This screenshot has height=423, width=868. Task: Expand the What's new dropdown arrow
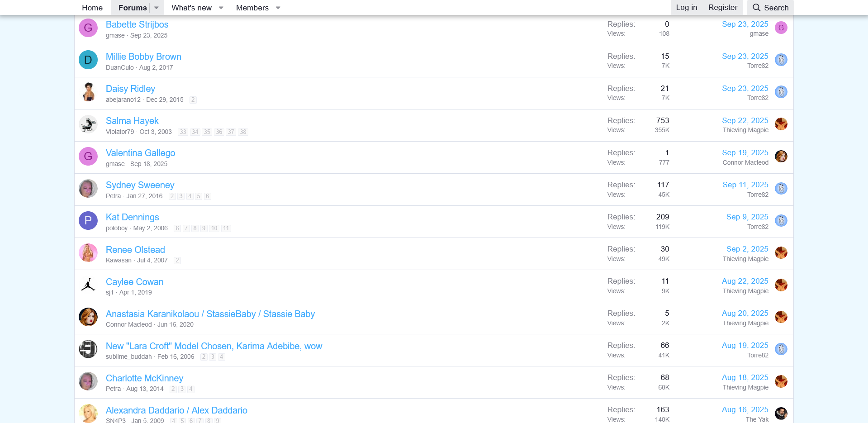[x=221, y=8]
